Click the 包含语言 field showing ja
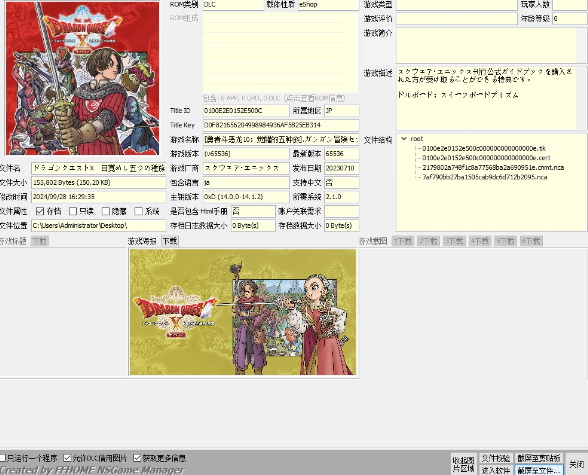Image resolution: width=588 pixels, height=475 pixels. (246, 183)
